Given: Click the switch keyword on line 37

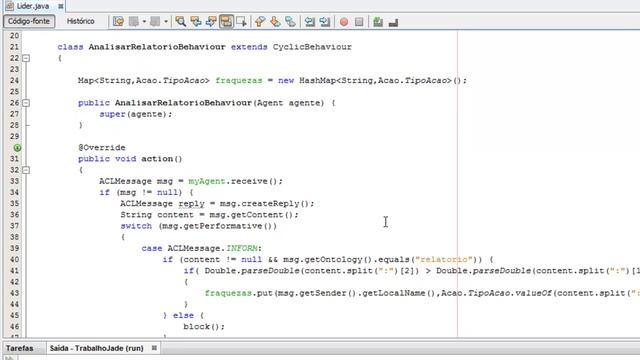Looking at the screenshot, I should click(x=136, y=226).
